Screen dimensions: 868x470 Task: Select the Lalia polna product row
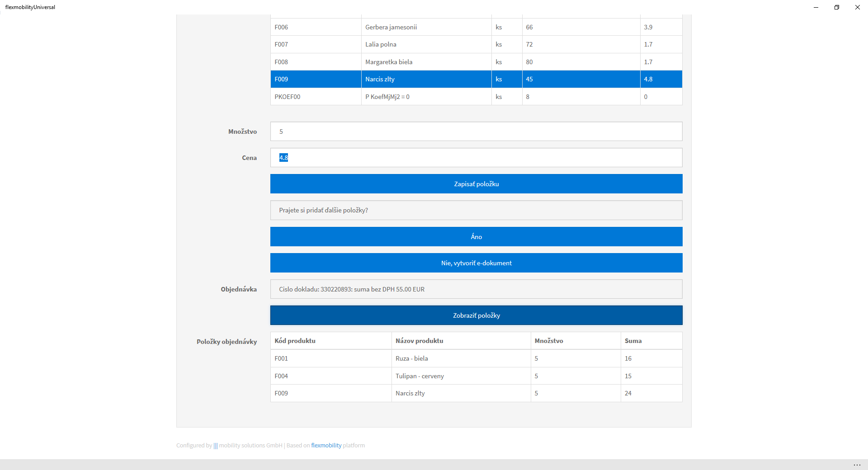pyautogui.click(x=476, y=44)
